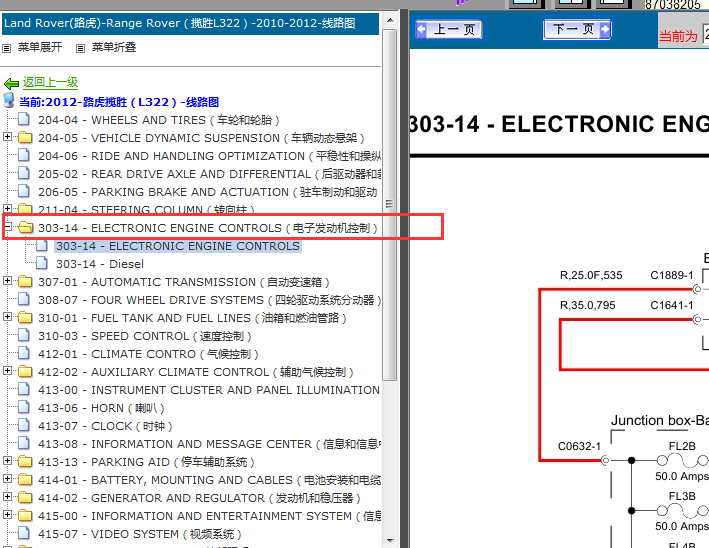Click open folder icon of 303-14 Electronic Engine Controls
This screenshot has height=548, width=709.
(25, 227)
